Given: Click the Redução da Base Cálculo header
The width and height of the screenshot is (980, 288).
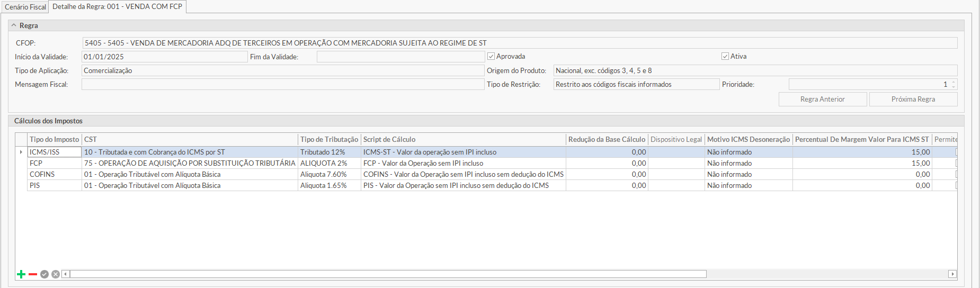Looking at the screenshot, I should (x=607, y=139).
